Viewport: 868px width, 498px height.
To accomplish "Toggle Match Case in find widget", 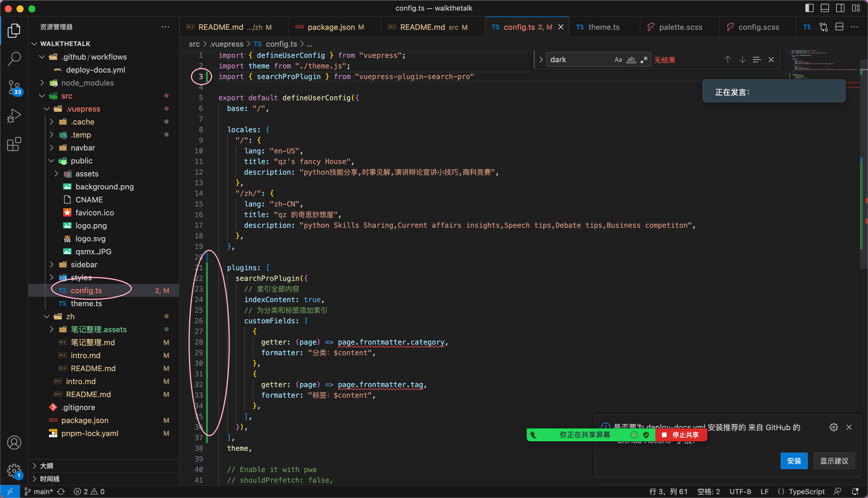I will tap(618, 60).
